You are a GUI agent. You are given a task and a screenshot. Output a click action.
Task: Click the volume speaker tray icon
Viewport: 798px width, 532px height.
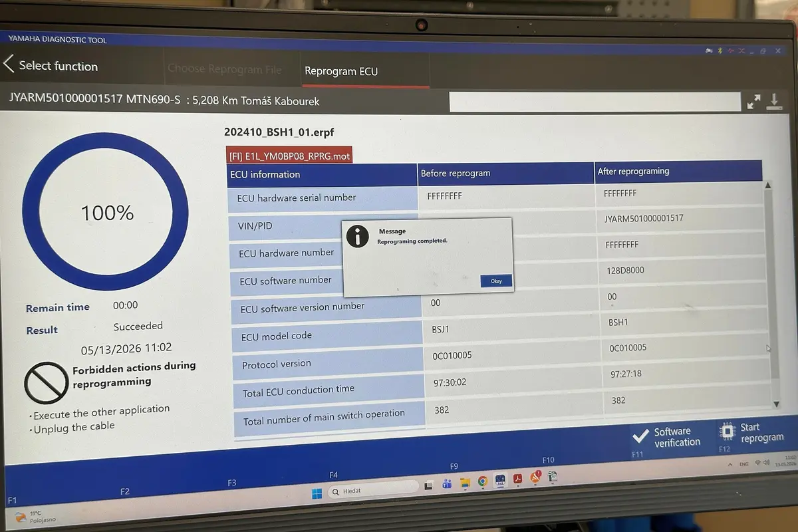click(767, 462)
